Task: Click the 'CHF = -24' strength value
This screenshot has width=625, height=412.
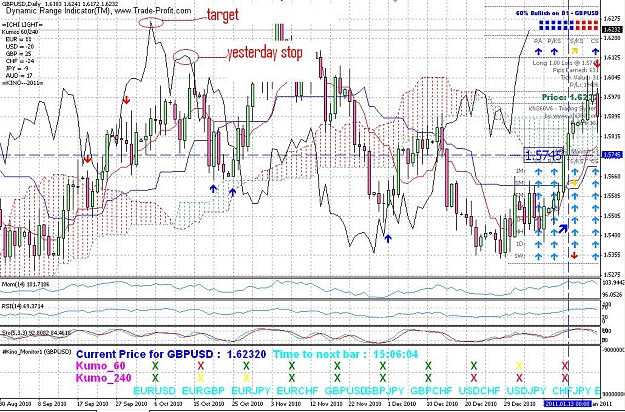Action: click(20, 61)
